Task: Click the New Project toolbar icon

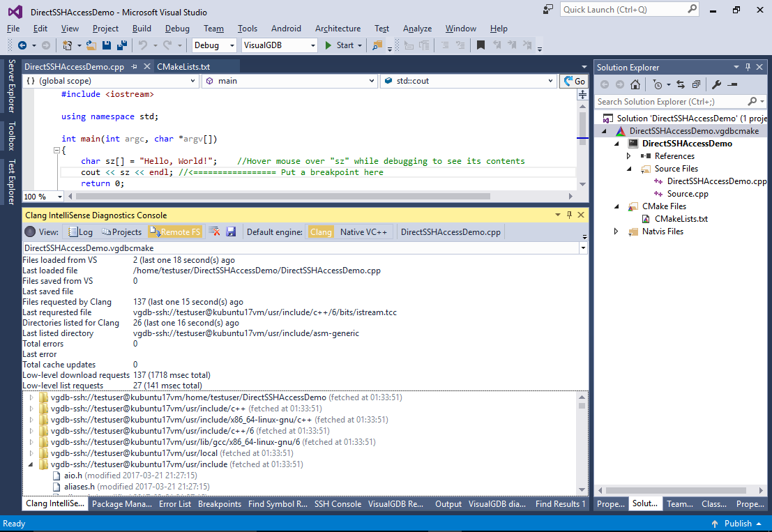Action: pos(68,45)
